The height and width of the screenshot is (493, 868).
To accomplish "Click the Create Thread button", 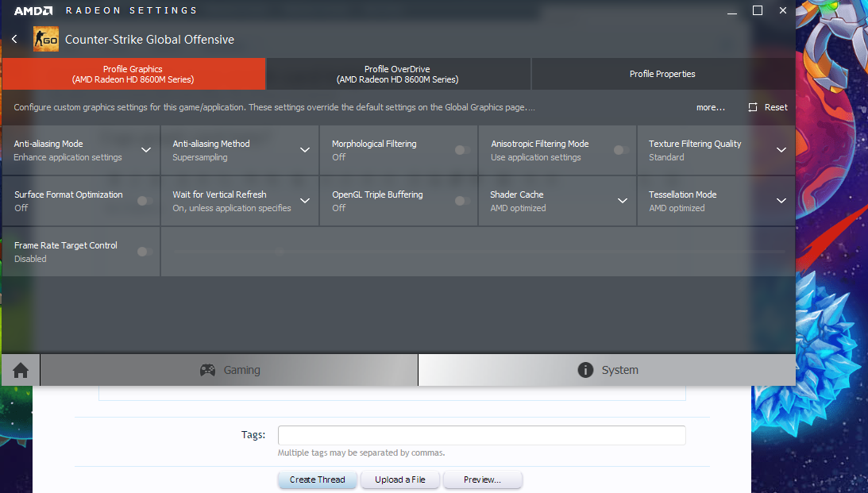I will (x=317, y=480).
